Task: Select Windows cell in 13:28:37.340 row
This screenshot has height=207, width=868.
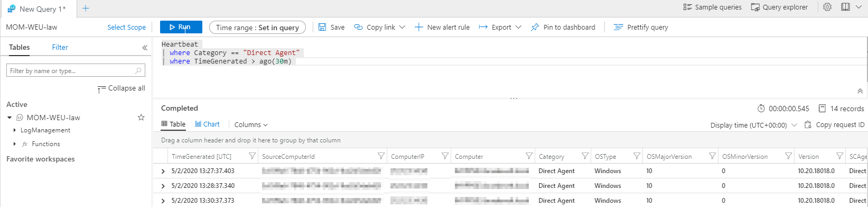Action: coord(608,186)
